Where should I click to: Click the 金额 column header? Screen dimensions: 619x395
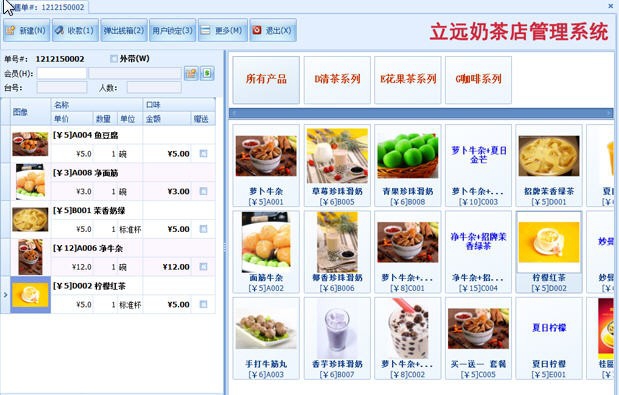tap(167, 119)
